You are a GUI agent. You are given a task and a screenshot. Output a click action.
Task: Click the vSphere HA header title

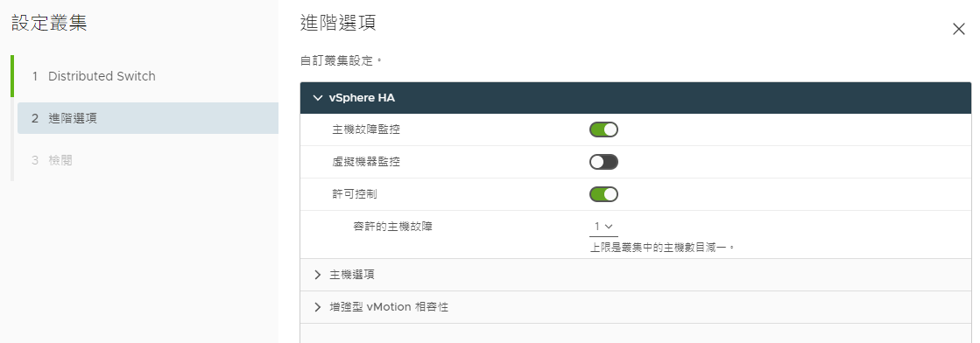point(362,98)
